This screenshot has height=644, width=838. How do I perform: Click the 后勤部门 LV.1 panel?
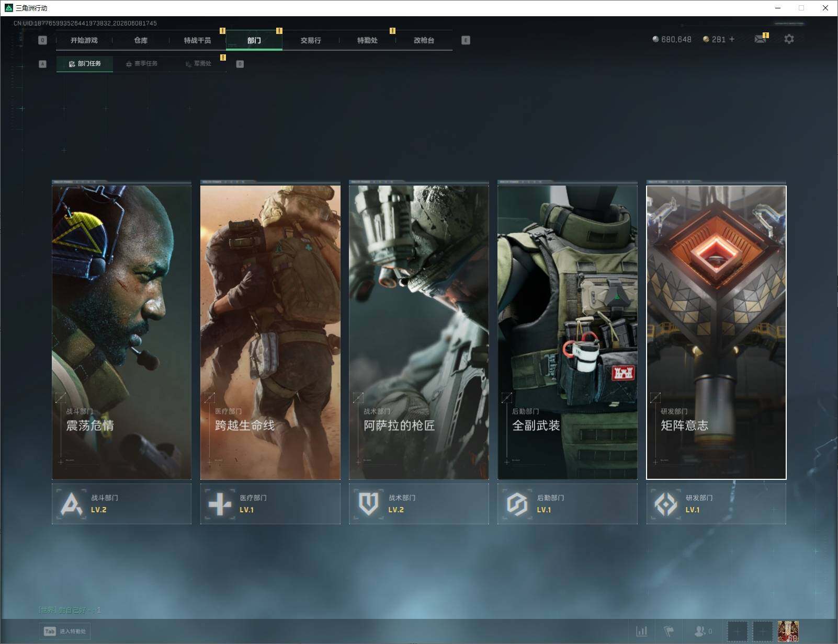pyautogui.click(x=567, y=504)
